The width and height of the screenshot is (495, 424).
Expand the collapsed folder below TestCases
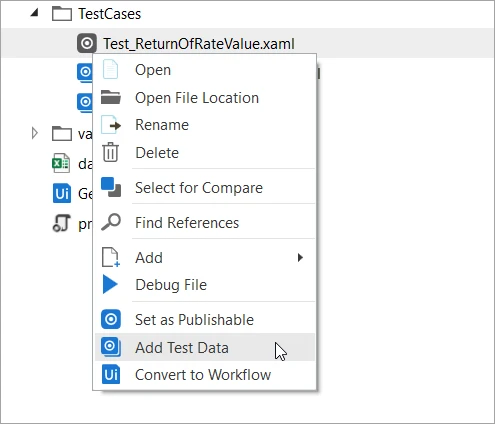pyautogui.click(x=34, y=133)
